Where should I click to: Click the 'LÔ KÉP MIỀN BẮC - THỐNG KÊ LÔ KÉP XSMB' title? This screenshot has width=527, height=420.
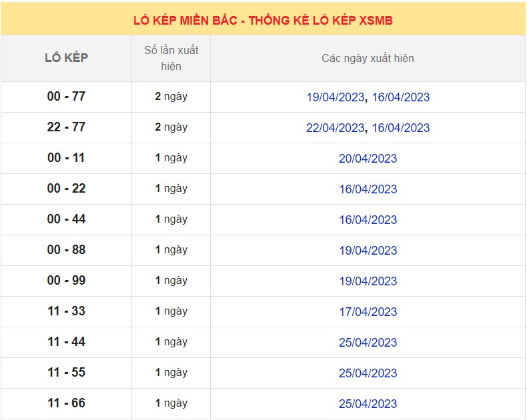click(263, 21)
